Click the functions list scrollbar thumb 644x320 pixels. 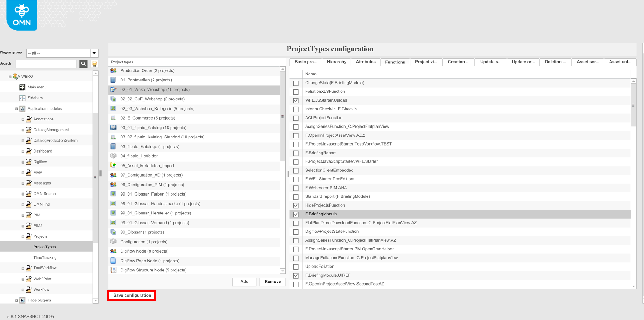pyautogui.click(x=634, y=105)
